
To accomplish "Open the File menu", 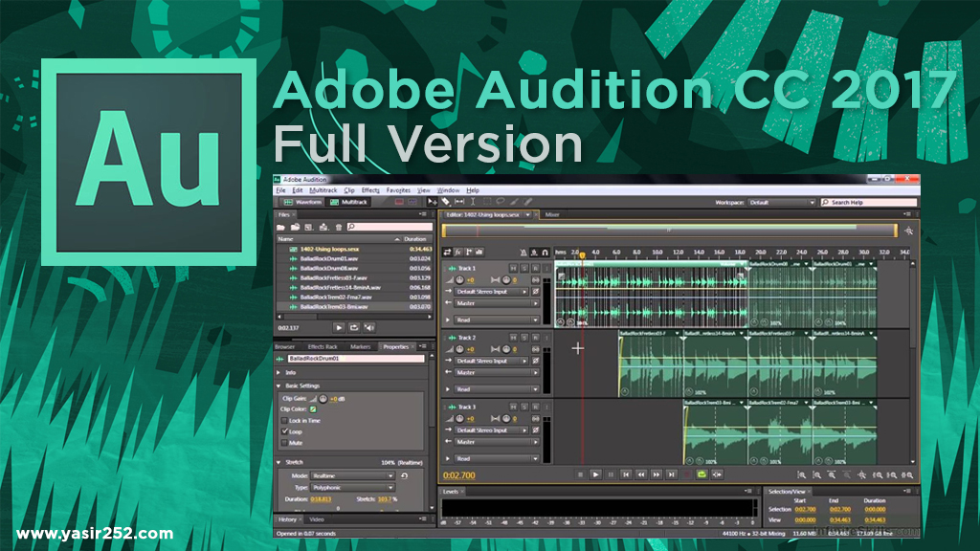I will tap(280, 190).
